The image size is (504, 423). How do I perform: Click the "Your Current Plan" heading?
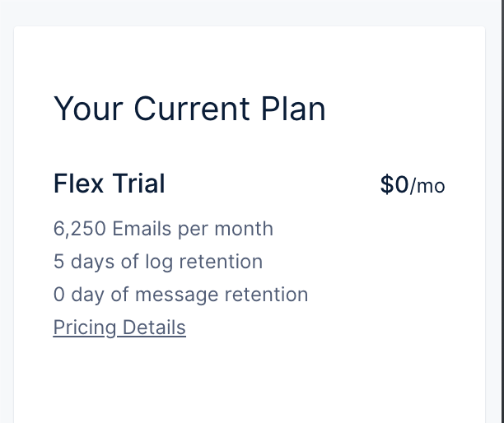pos(189,109)
